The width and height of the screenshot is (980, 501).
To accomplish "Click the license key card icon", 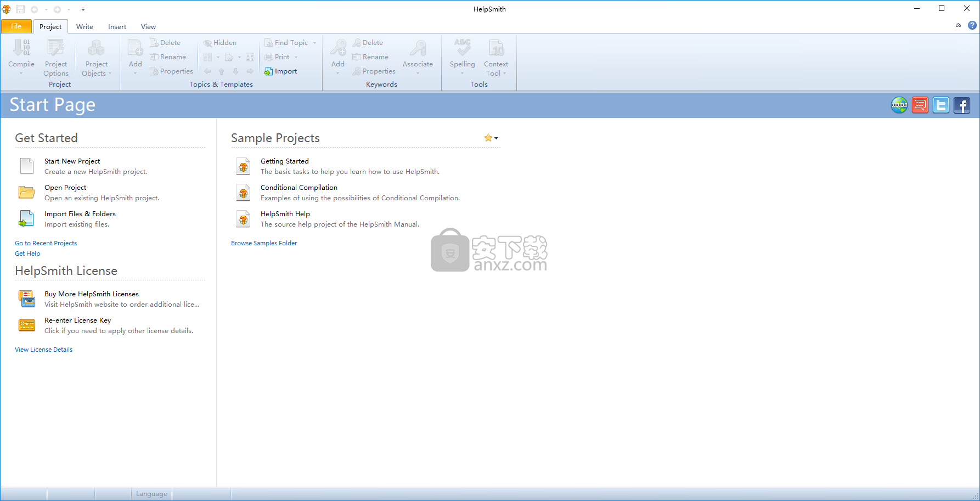I will click(x=27, y=325).
